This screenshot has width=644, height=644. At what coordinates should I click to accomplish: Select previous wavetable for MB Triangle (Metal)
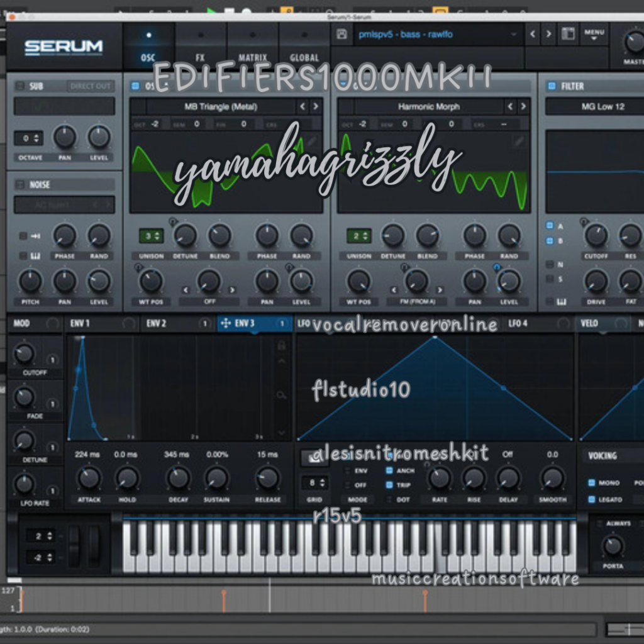[303, 106]
